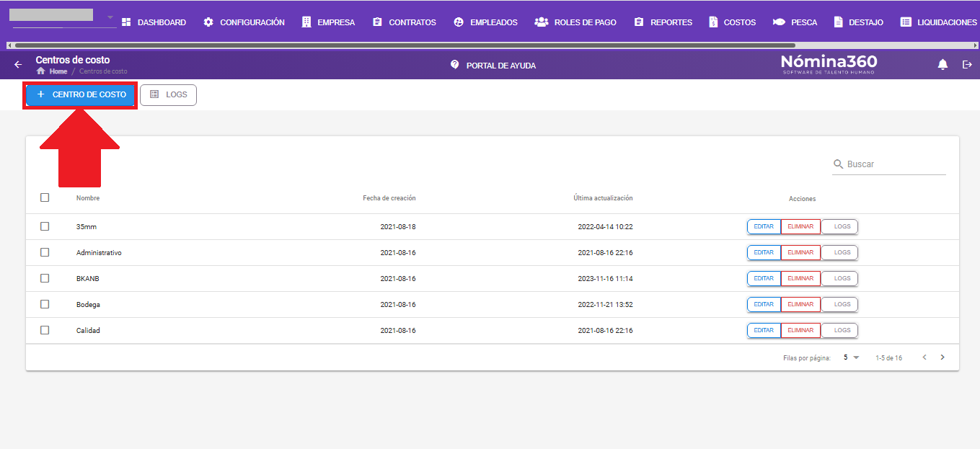Open the Contratos menu
The image size is (980, 449).
pyautogui.click(x=405, y=22)
